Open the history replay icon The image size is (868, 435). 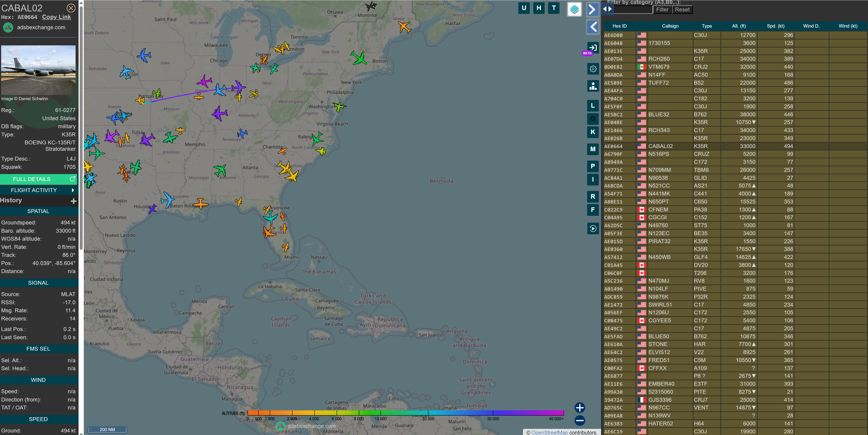tap(593, 229)
